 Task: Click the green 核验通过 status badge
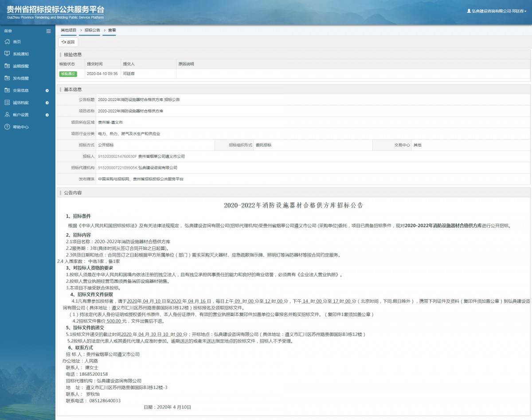click(68, 74)
